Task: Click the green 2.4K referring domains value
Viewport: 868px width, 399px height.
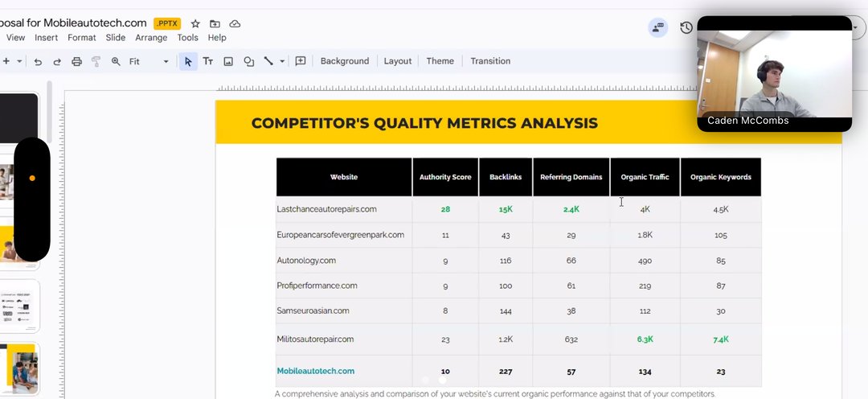Action: pos(571,209)
